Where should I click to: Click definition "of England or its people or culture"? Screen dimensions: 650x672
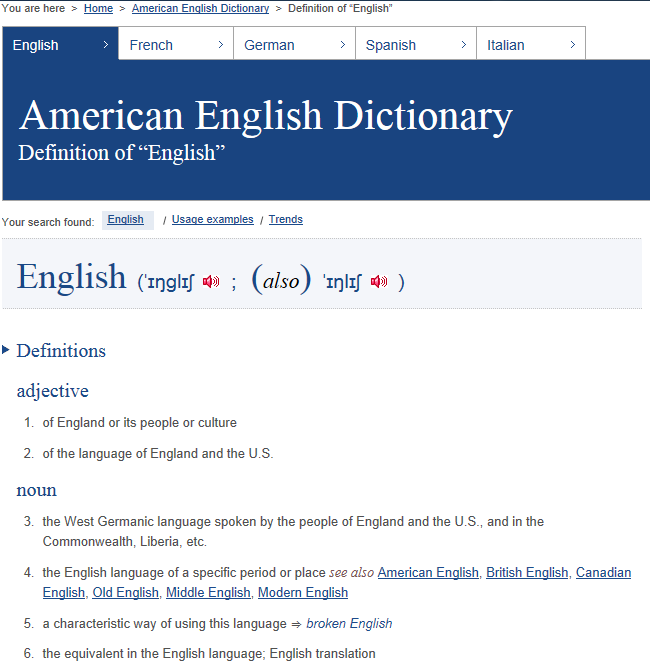click(140, 423)
